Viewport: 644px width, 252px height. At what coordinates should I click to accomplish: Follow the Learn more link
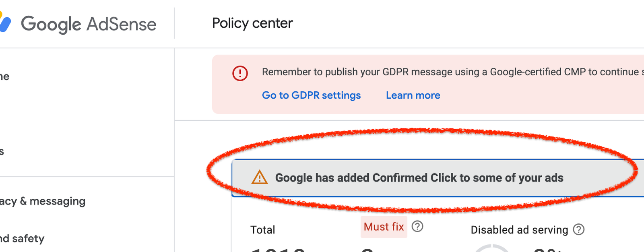click(x=413, y=95)
